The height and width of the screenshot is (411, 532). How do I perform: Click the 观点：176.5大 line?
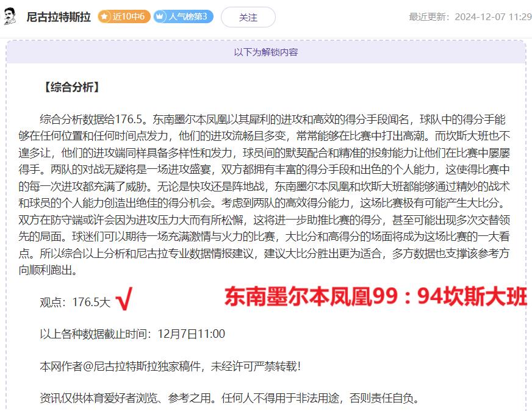click(75, 302)
